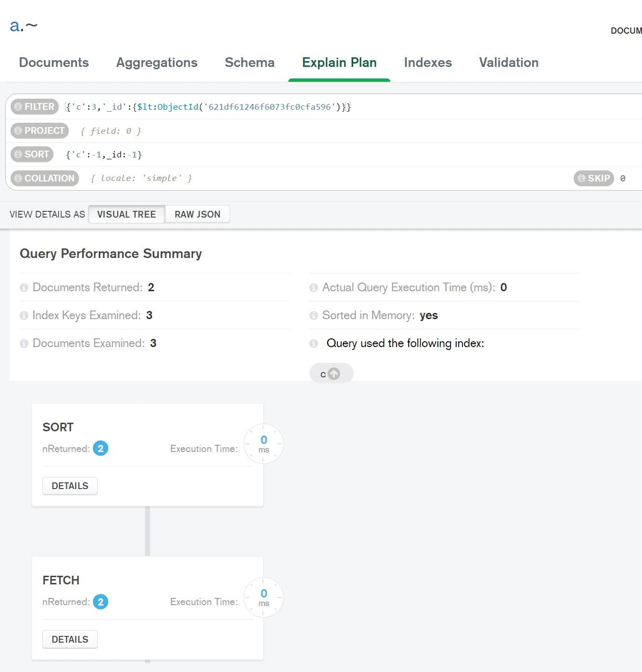Info icon beside Index Keys Examined
642x672 pixels.
pyautogui.click(x=24, y=316)
